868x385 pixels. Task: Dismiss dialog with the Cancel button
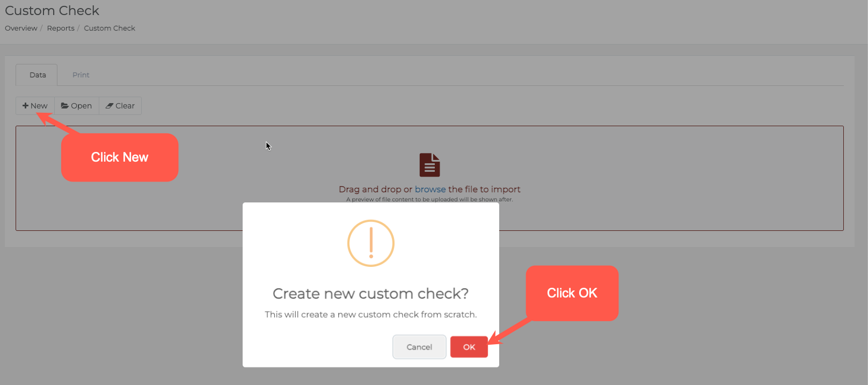(419, 347)
